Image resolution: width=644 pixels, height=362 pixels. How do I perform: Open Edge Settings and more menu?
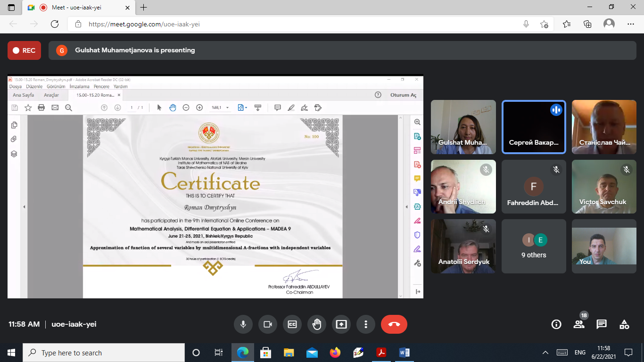pyautogui.click(x=631, y=24)
